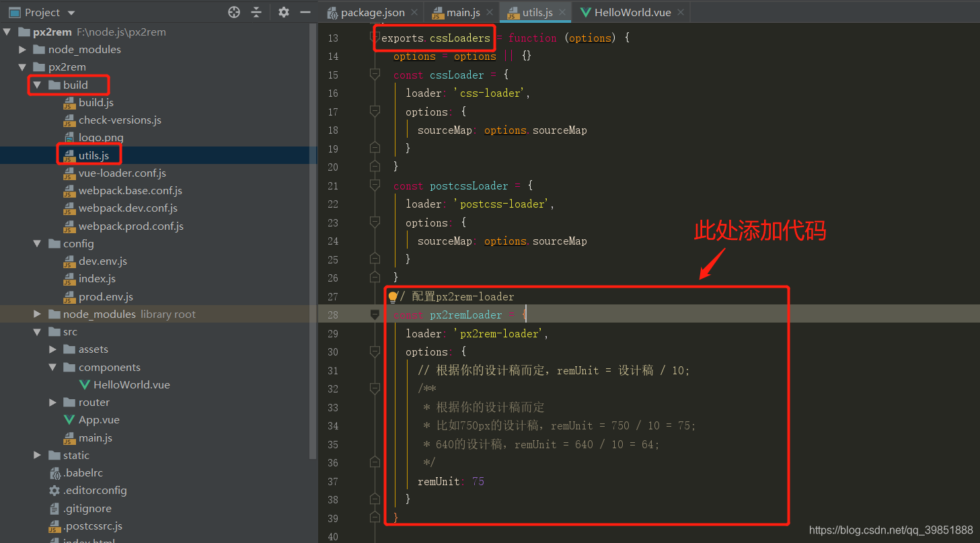
Task: Expand the assets folder
Action: (52, 349)
